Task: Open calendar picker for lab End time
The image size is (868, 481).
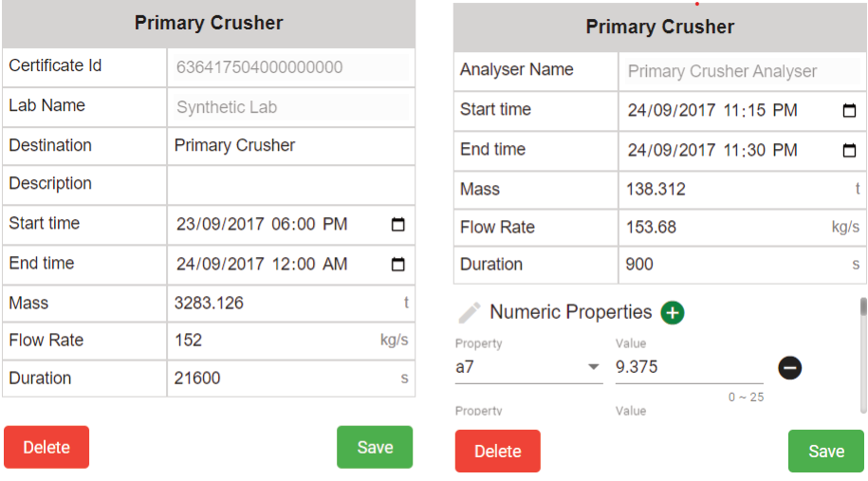Action: tap(398, 264)
